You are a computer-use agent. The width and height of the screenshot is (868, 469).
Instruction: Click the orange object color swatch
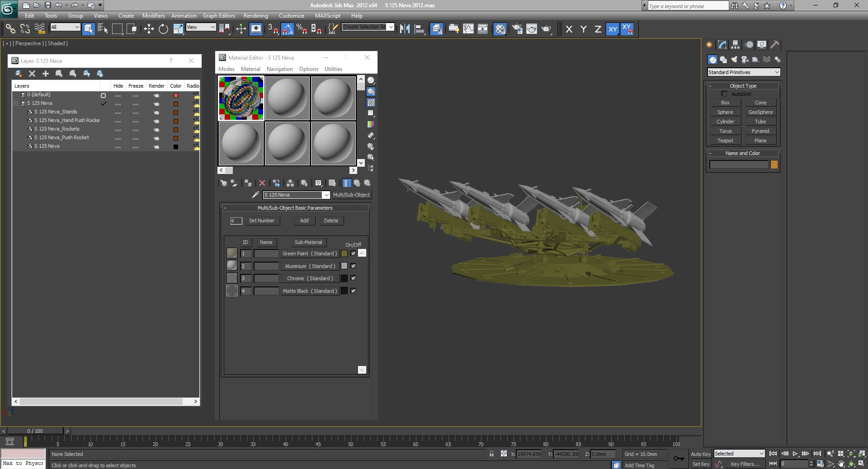(774, 164)
